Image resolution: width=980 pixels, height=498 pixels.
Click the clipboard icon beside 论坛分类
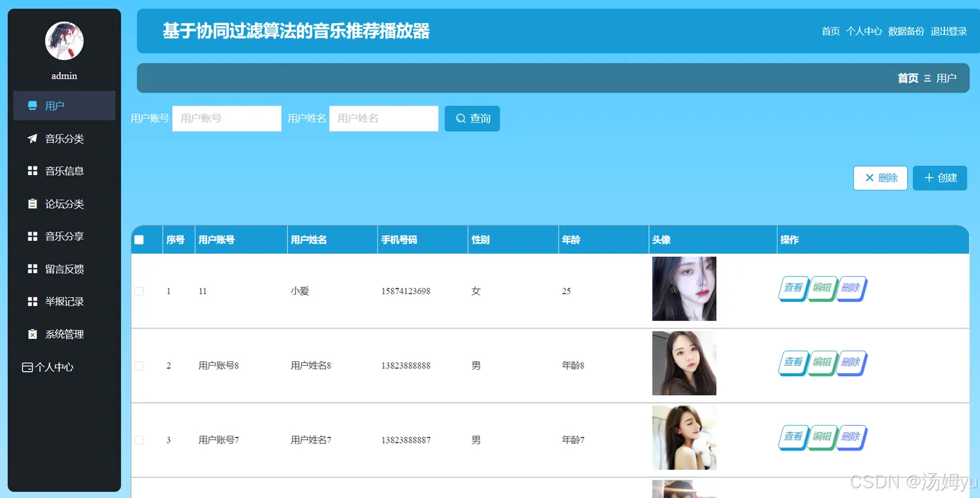pos(32,204)
